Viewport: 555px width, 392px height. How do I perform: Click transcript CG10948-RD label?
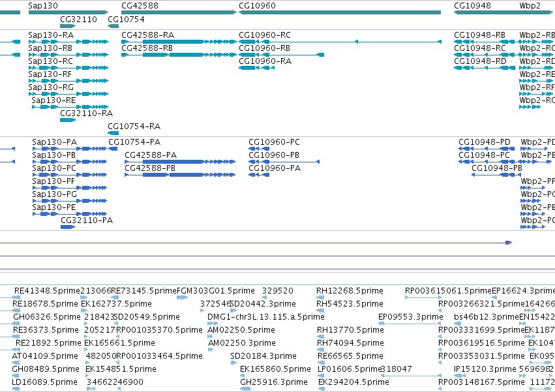480,61
